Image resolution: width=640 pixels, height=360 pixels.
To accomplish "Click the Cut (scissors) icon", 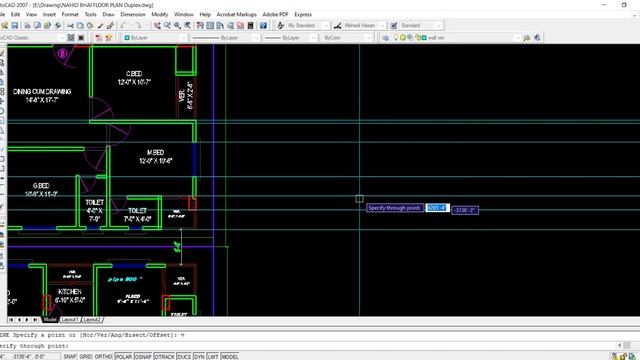I will (70, 25).
